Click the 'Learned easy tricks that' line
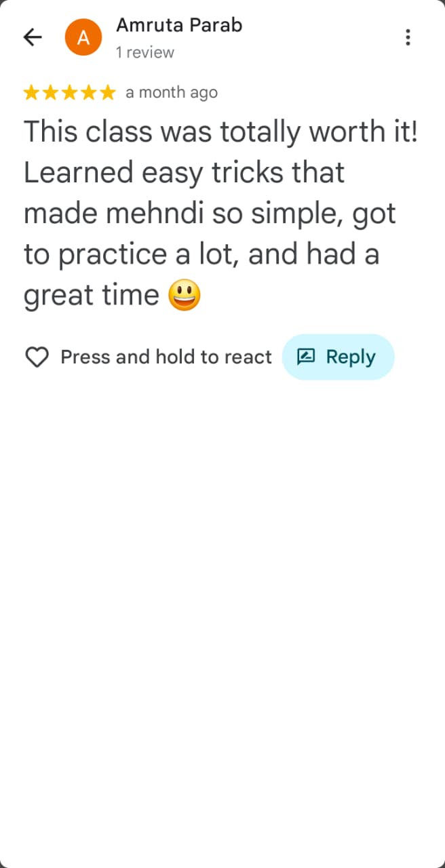Viewport: 445px width, 868px height. [185, 173]
